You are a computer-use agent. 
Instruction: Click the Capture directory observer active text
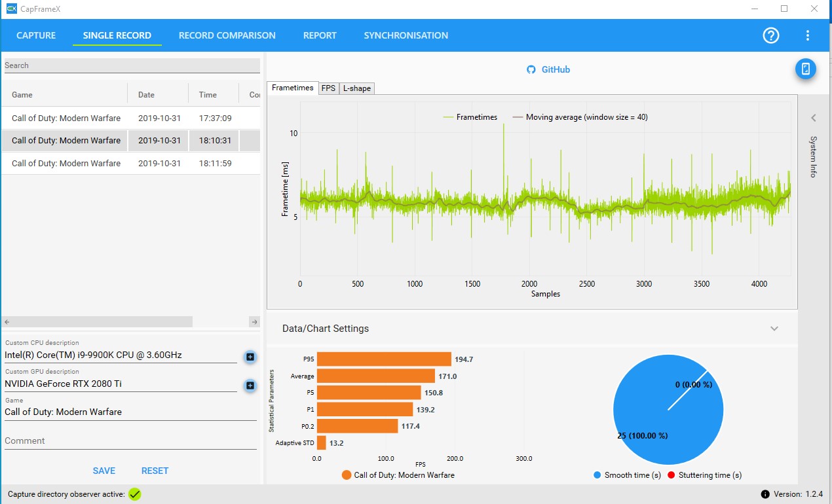66,494
